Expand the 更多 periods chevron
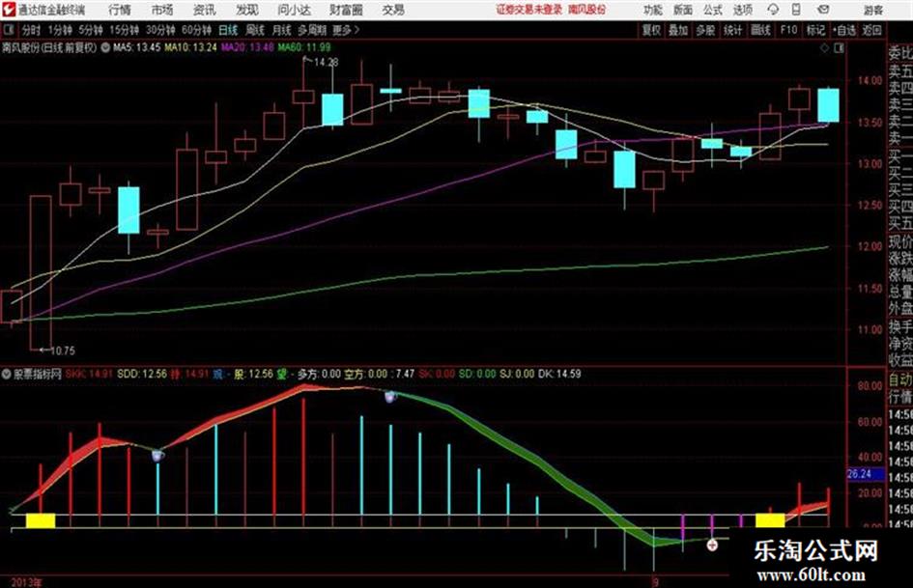This screenshot has height=588, width=913. [x=357, y=30]
